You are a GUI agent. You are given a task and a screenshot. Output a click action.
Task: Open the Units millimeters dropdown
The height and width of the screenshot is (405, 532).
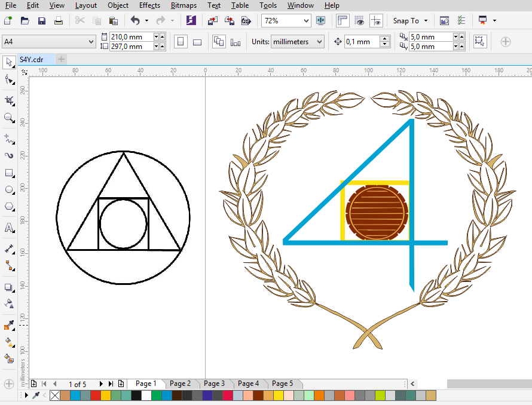(x=319, y=42)
